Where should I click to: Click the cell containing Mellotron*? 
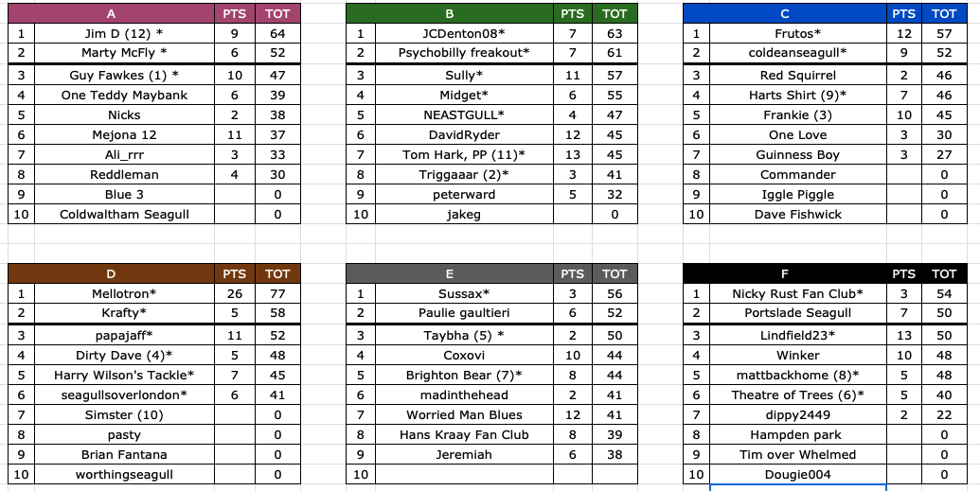(124, 293)
